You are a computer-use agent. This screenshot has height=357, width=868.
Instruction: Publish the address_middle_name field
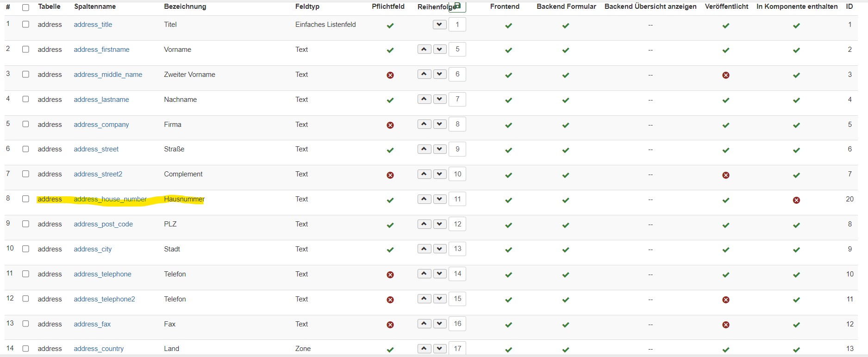pos(726,75)
